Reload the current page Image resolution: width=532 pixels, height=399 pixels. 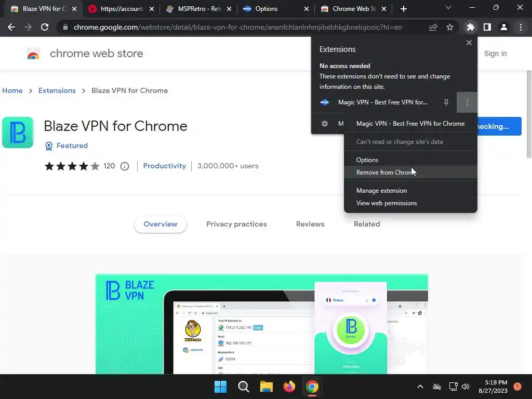(x=45, y=27)
